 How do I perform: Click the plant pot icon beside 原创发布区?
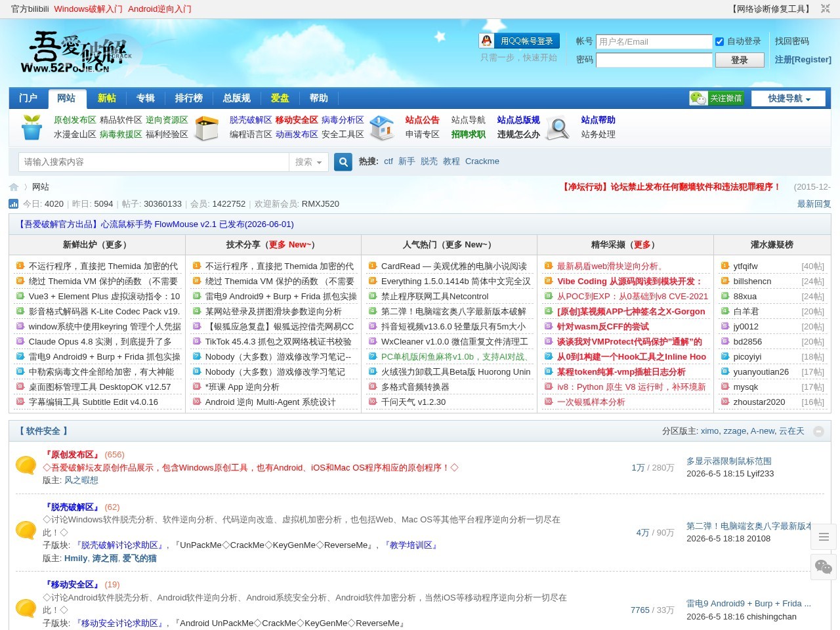click(31, 127)
